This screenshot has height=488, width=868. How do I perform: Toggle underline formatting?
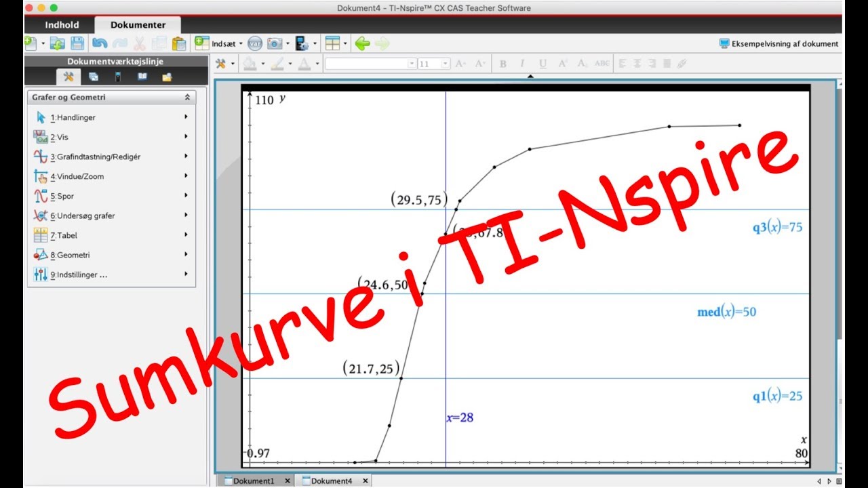(542, 63)
